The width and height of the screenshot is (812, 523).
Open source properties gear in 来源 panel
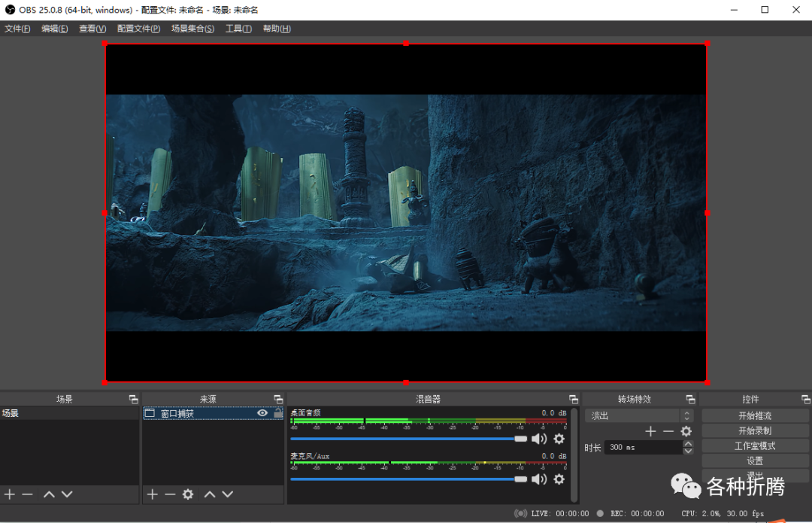(x=188, y=494)
